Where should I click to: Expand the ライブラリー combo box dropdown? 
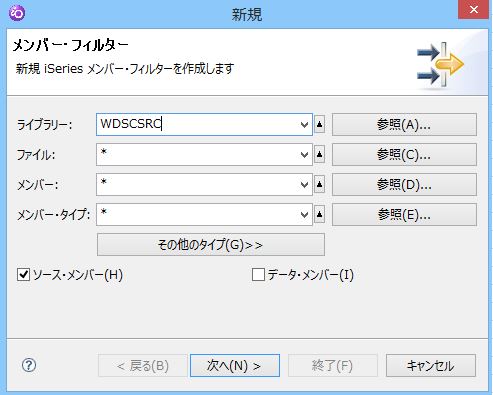coord(304,125)
